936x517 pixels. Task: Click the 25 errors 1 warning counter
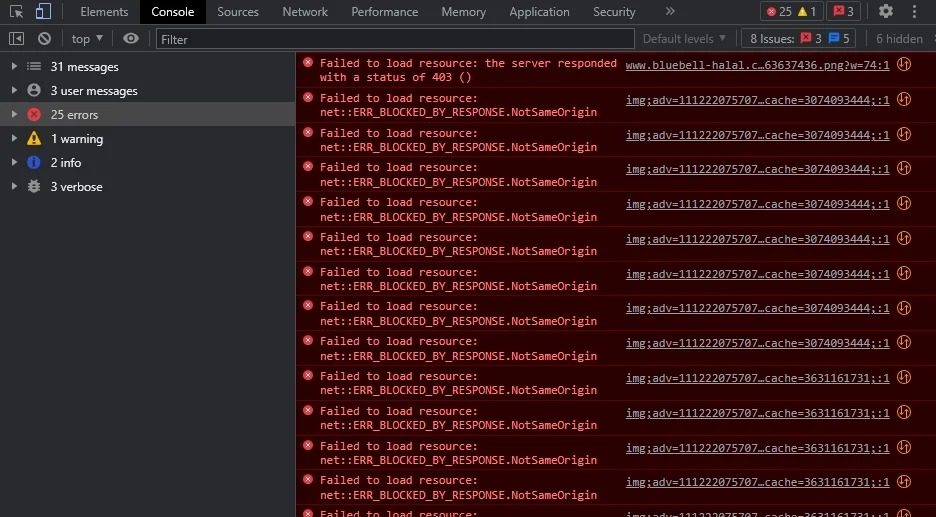[792, 11]
